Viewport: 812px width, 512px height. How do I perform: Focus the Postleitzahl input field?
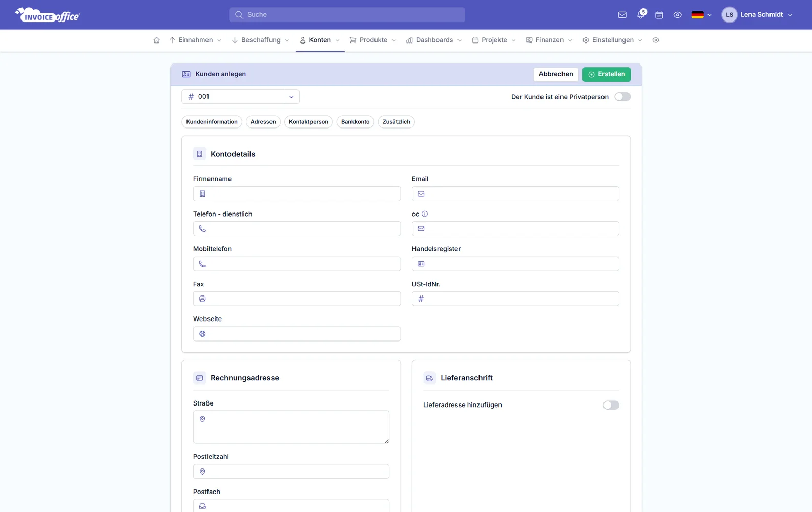pyautogui.click(x=291, y=472)
